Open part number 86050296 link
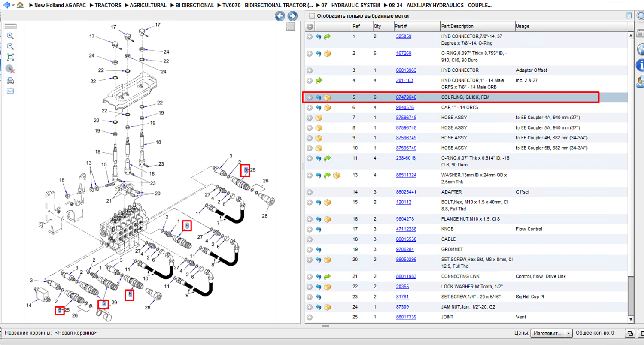The width and height of the screenshot is (644, 345). click(406, 260)
